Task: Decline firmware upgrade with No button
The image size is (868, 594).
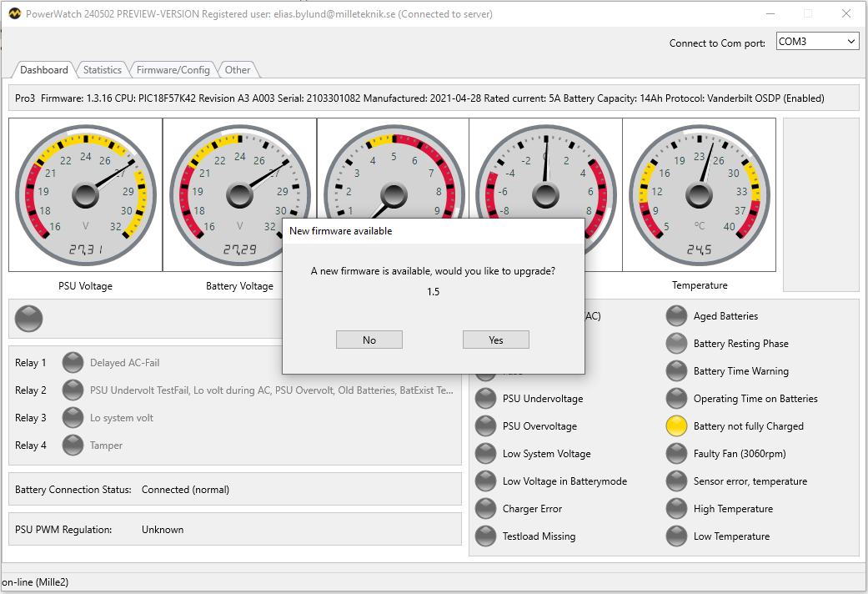Action: pyautogui.click(x=369, y=340)
